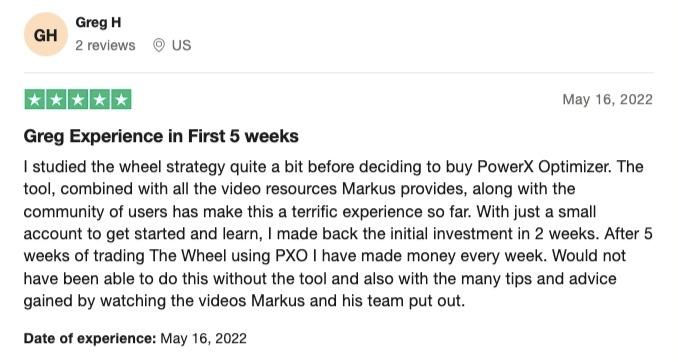The width and height of the screenshot is (678, 362).
Task: Click the Date of experience label
Action: click(x=90, y=338)
